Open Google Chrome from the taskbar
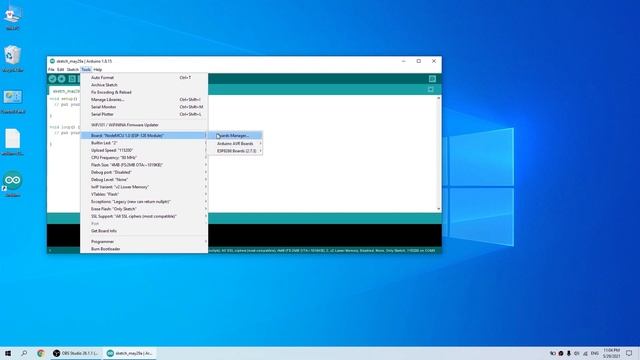640x360 pixels. pyautogui.click(x=40, y=353)
